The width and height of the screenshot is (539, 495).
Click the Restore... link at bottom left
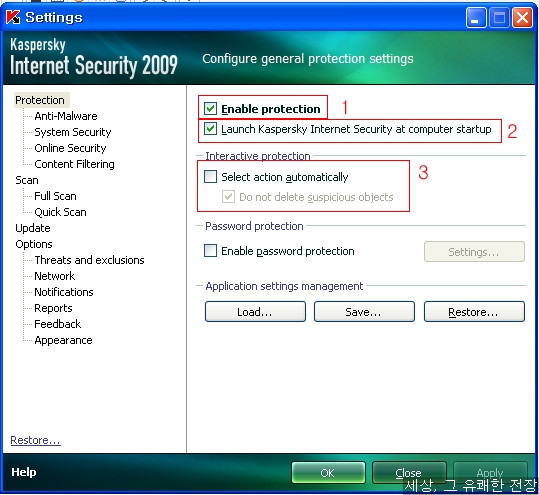coord(35,440)
